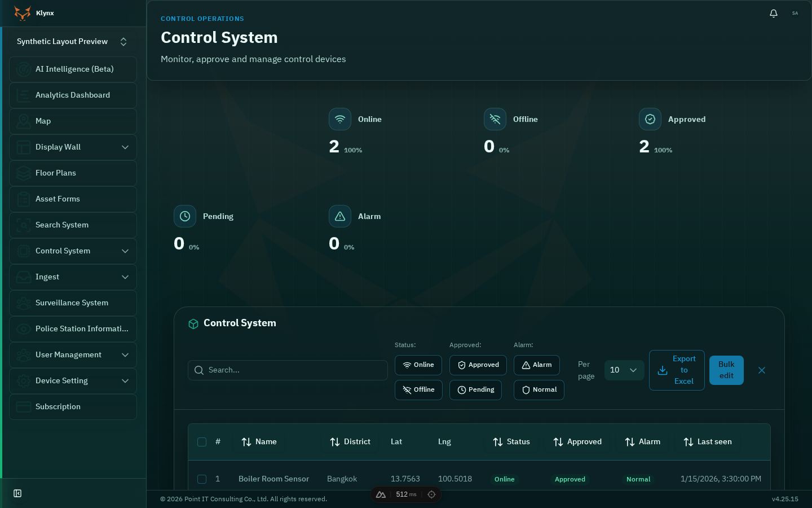Sort by Alarm column header
812x508 pixels.
point(643,442)
